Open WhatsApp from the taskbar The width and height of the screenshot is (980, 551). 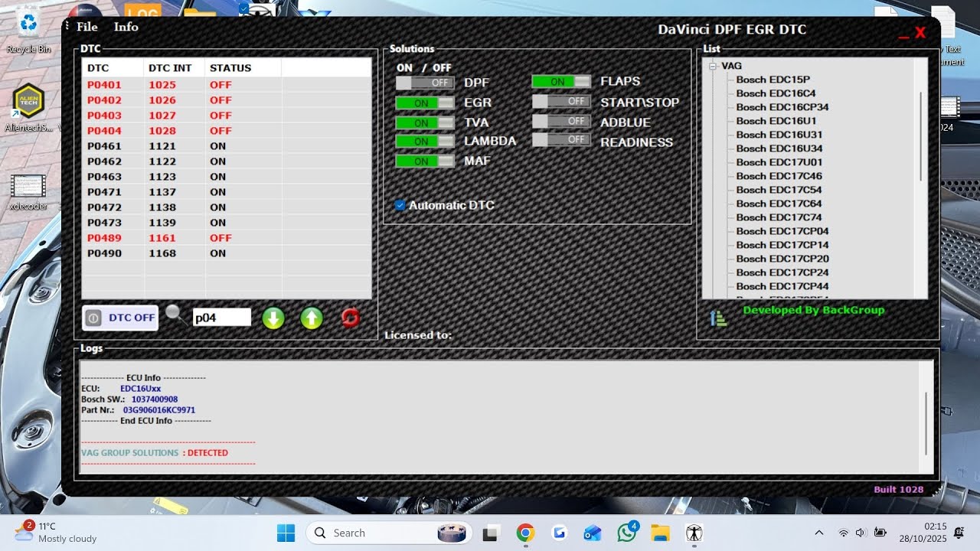tap(627, 533)
